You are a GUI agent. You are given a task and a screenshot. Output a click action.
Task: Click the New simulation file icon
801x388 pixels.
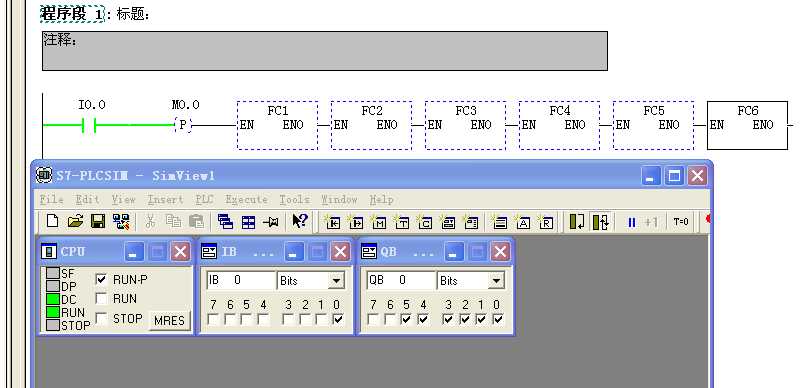coord(52,221)
